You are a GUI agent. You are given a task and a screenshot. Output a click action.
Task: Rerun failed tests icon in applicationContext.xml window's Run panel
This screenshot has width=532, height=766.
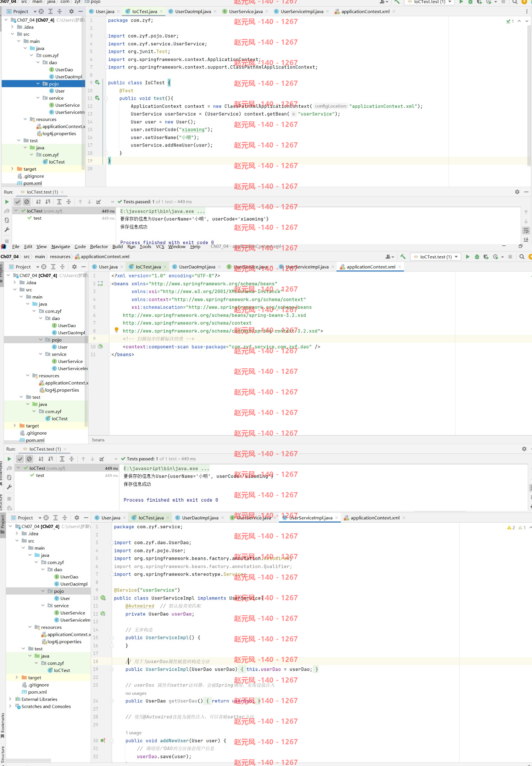pyautogui.click(x=9, y=468)
